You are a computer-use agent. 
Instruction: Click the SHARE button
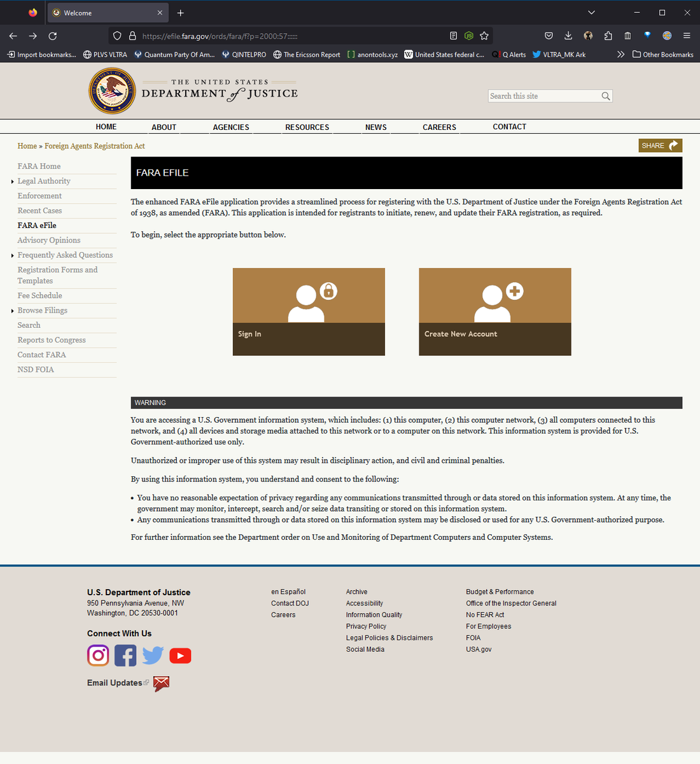(x=660, y=146)
